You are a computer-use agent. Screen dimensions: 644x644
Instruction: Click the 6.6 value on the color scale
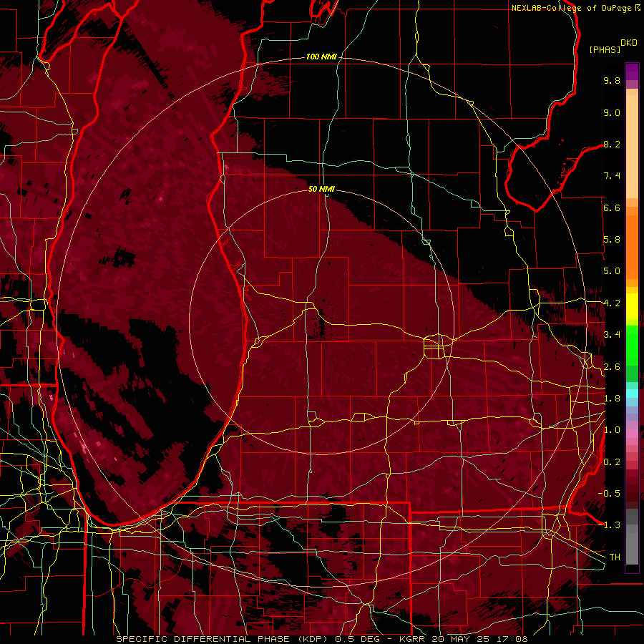(x=612, y=208)
